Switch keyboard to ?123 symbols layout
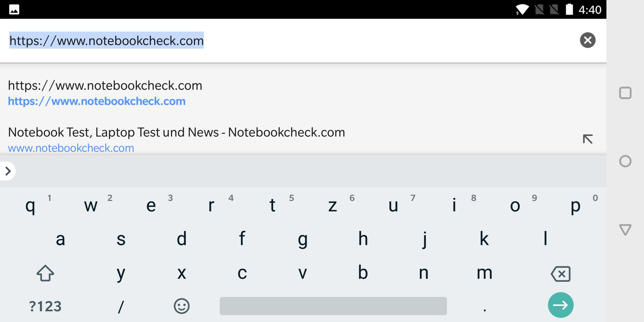Viewport: 644px width, 322px height. (x=45, y=306)
